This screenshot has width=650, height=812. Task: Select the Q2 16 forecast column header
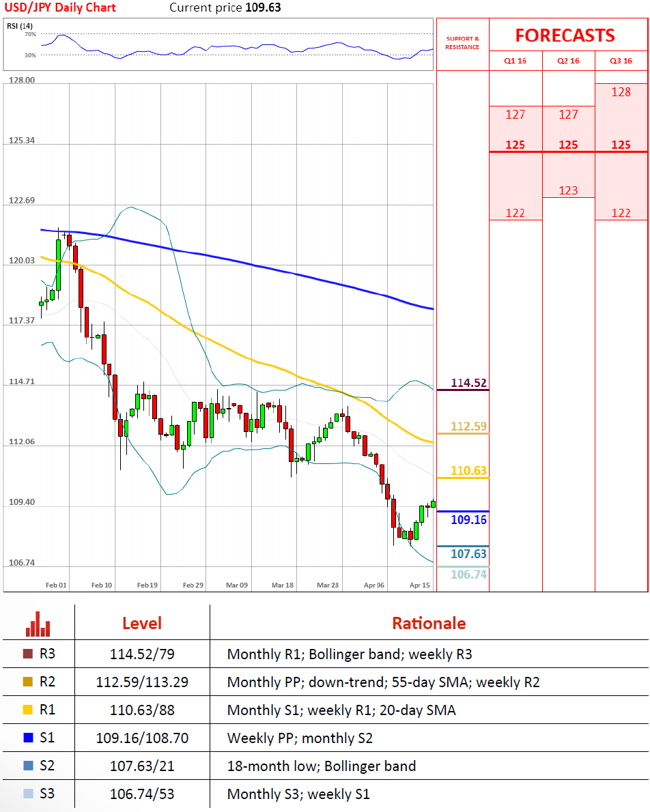point(569,61)
